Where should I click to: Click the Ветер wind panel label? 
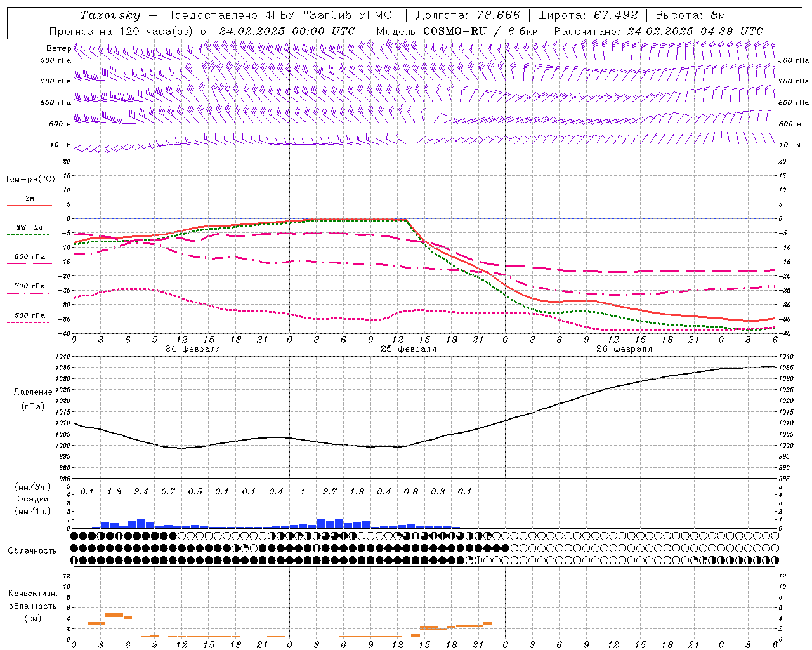click(58, 48)
